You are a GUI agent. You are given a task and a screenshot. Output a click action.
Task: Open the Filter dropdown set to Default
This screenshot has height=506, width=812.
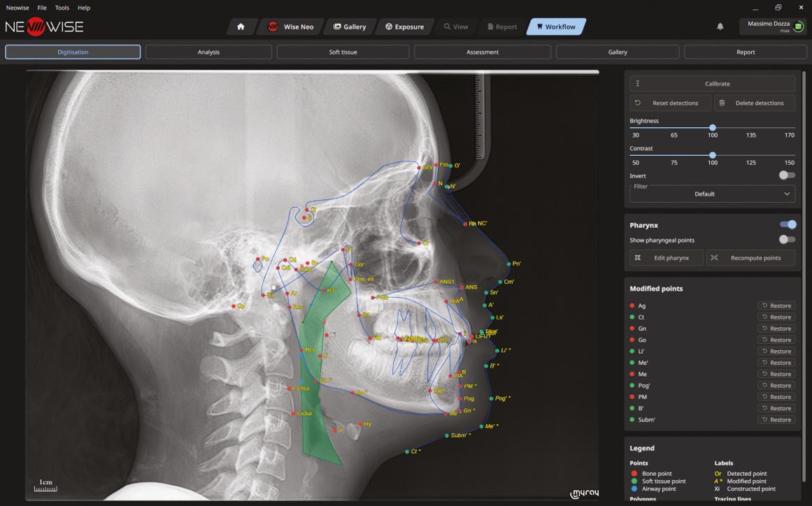tap(712, 194)
